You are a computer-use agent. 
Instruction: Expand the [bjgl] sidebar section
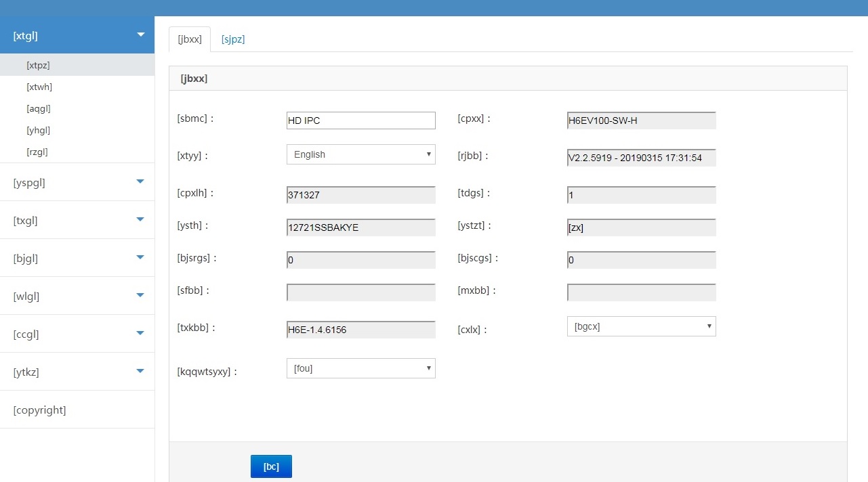tap(77, 258)
